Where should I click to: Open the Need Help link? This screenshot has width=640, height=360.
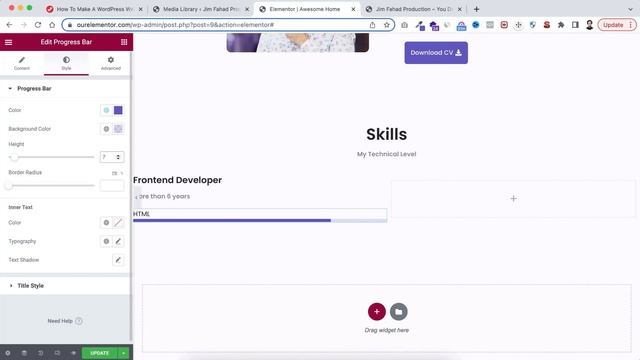(65, 321)
